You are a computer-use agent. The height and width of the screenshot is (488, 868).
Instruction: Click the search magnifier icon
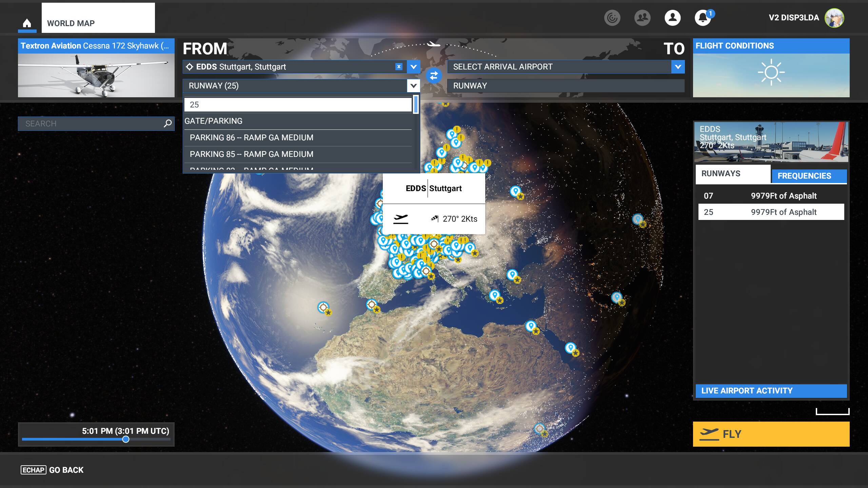(167, 124)
